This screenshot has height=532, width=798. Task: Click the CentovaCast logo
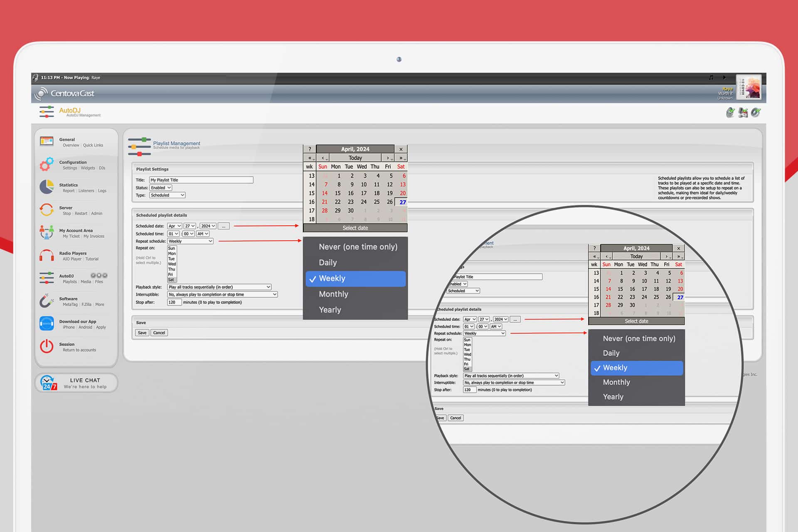click(x=64, y=94)
